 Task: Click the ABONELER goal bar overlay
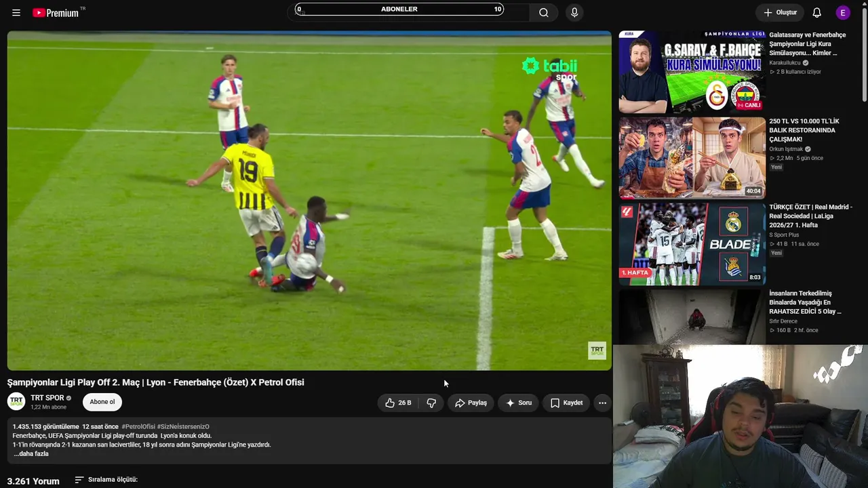pyautogui.click(x=399, y=9)
